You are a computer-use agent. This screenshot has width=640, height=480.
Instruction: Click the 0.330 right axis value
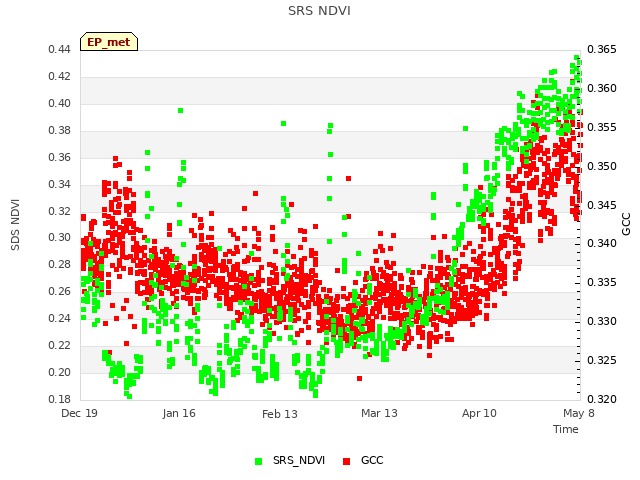click(x=602, y=322)
